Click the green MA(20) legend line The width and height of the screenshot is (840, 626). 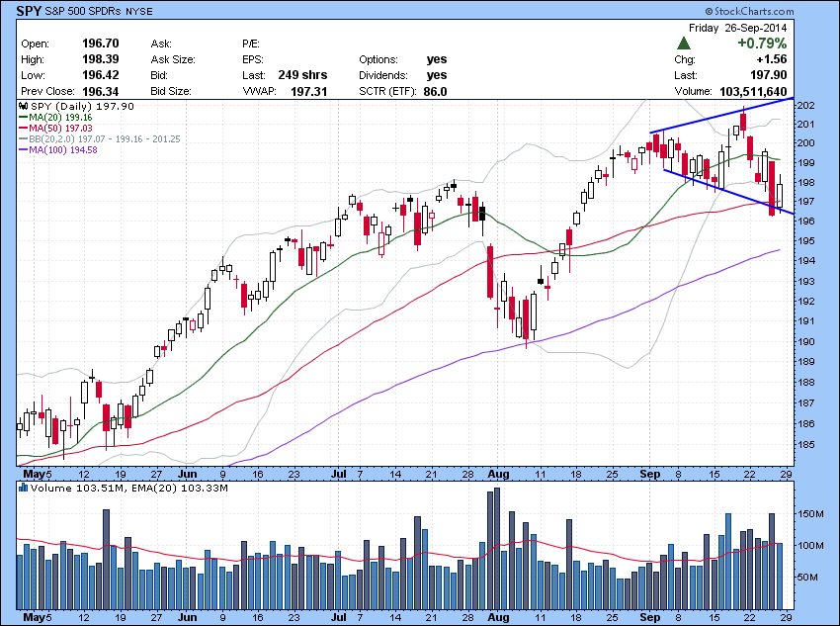(24, 117)
